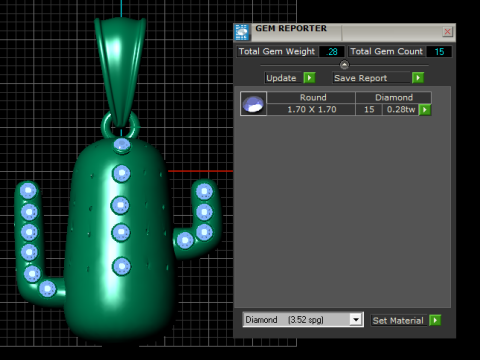Click the green arrow next to Update
Image resolution: width=480 pixels, height=360 pixels.
[309, 78]
